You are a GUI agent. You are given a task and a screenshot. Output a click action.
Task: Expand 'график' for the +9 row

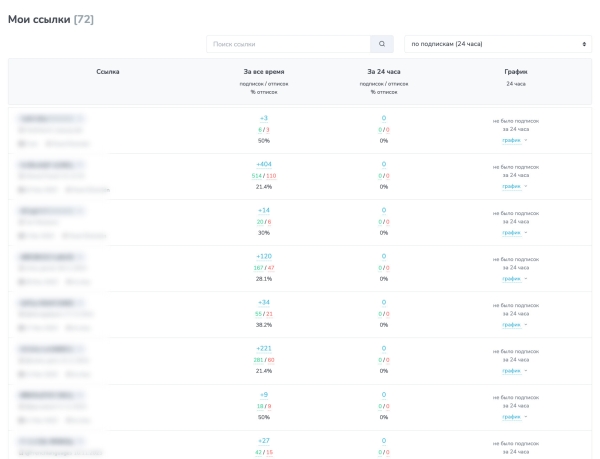[515, 417]
